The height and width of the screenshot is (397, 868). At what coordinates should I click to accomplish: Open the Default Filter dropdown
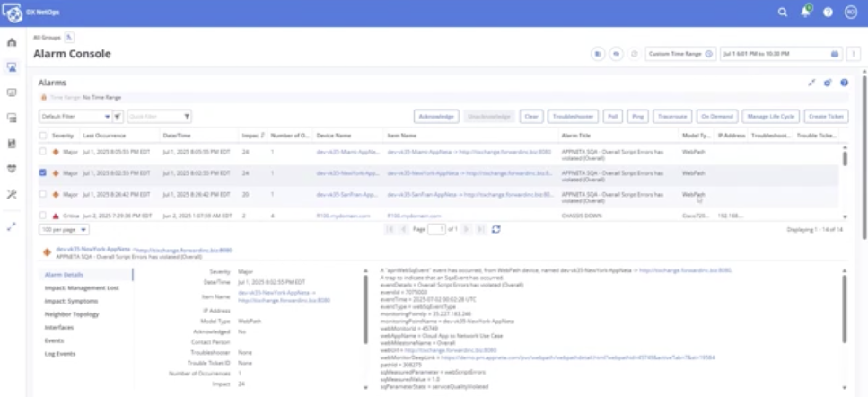(75, 116)
